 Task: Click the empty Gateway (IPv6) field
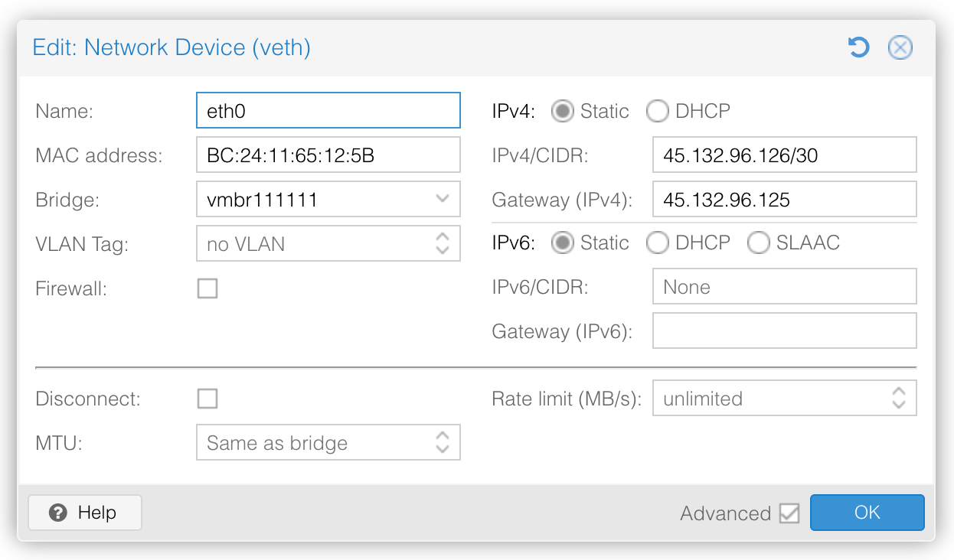coord(784,331)
